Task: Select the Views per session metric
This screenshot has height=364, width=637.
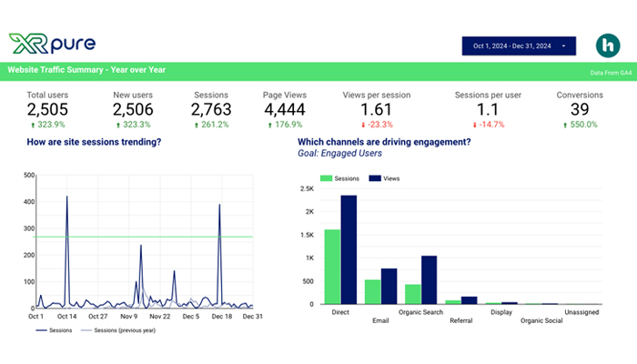Action: tap(376, 109)
